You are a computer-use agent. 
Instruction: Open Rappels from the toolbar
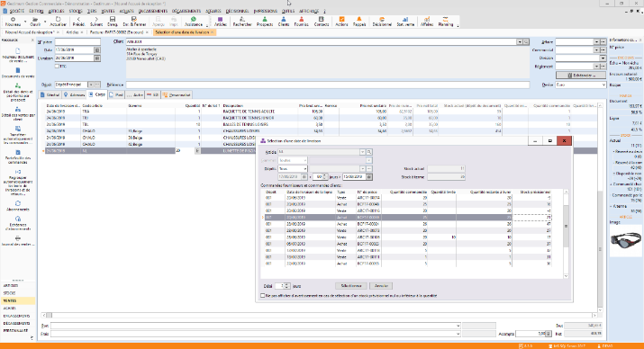(359, 22)
